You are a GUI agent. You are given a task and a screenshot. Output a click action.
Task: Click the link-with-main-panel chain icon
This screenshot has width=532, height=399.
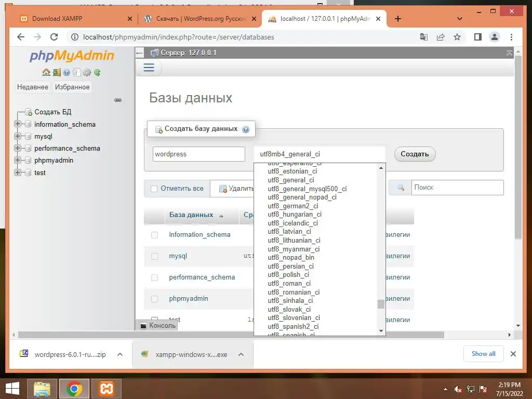(118, 100)
